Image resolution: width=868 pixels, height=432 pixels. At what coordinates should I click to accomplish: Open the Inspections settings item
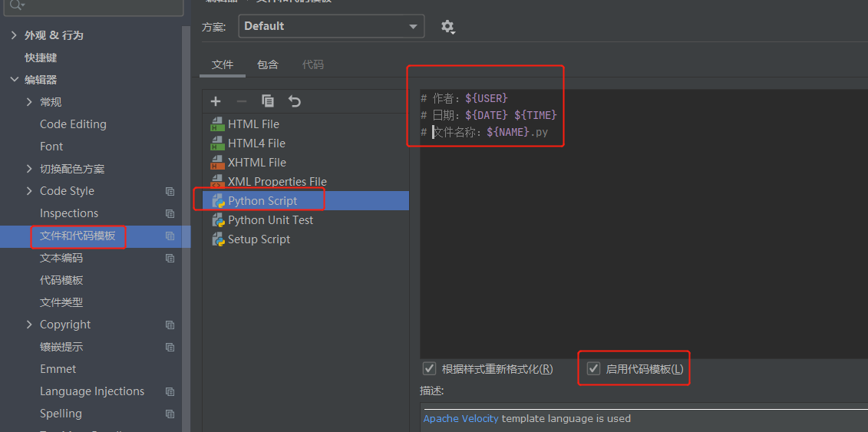click(68, 213)
